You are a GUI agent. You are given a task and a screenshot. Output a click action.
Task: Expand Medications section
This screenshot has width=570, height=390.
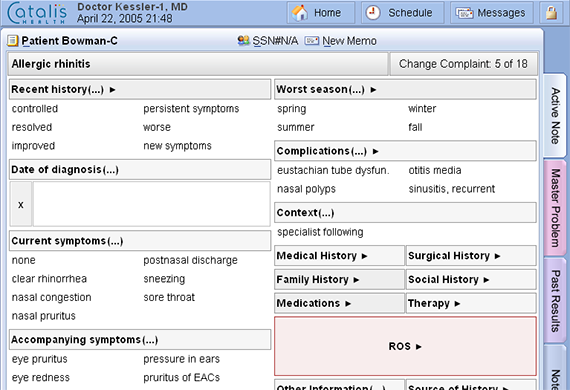(339, 303)
